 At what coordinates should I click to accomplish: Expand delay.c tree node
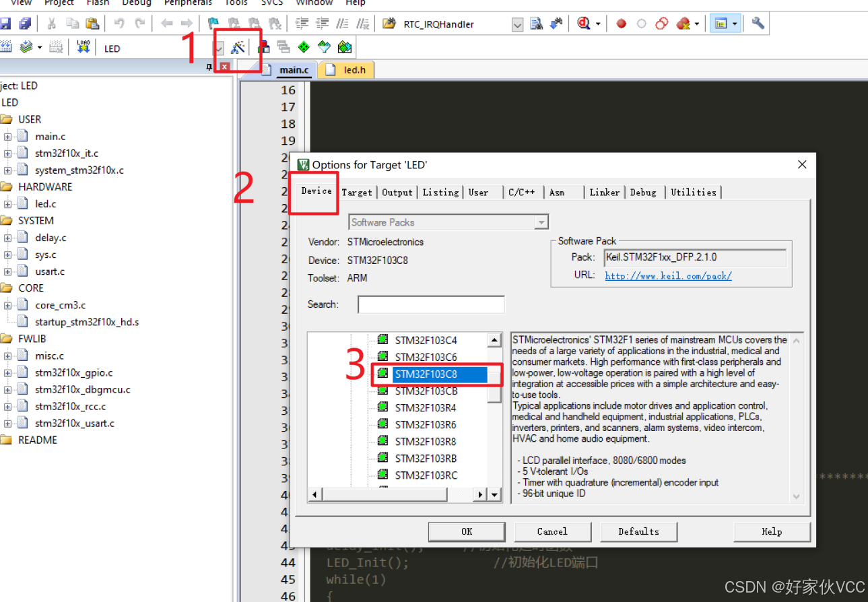[x=7, y=238]
